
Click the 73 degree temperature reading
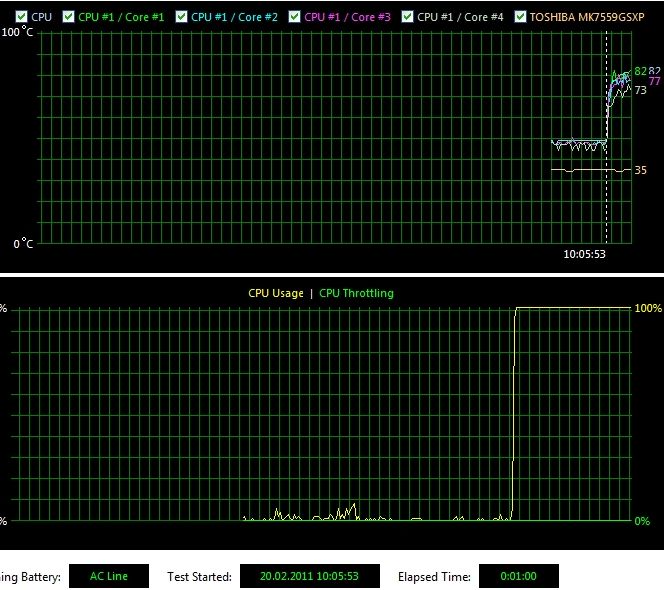[x=640, y=90]
